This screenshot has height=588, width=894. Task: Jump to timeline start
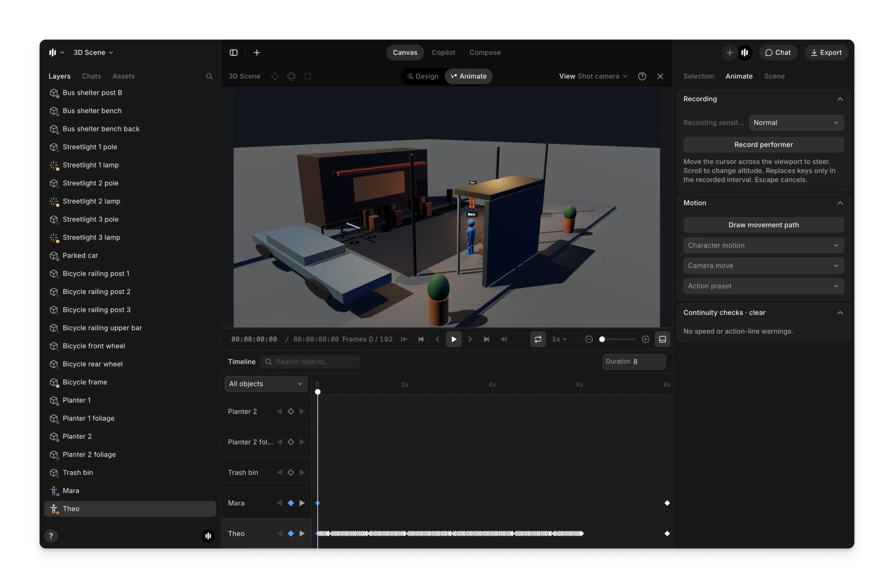click(x=404, y=340)
